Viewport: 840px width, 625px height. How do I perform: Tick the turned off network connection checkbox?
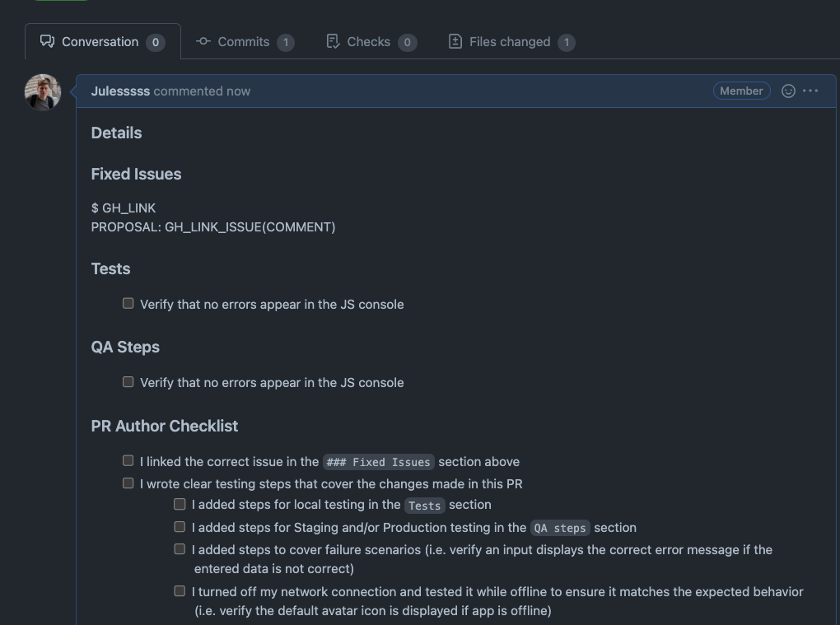coord(180,591)
